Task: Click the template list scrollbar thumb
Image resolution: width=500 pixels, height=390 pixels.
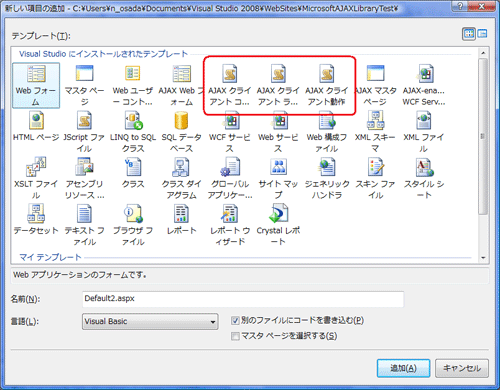Action: [483, 136]
